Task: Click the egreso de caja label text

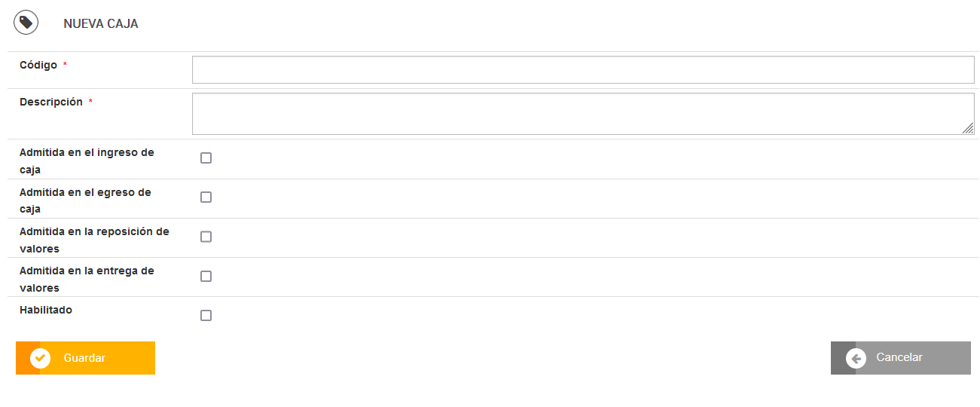Action: [85, 200]
